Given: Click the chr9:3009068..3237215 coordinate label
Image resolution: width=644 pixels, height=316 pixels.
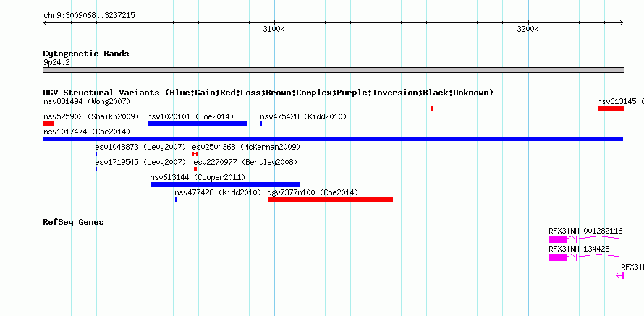Looking at the screenshot, I should coord(89,16).
